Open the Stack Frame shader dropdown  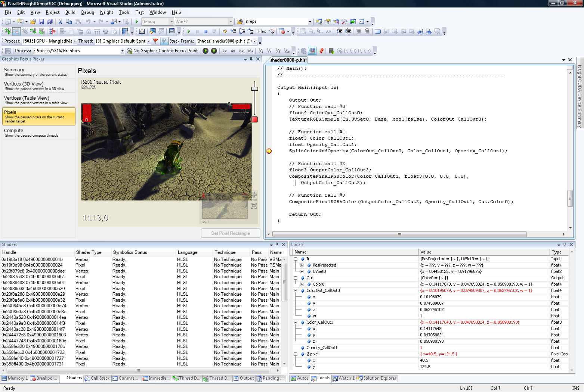pyautogui.click(x=254, y=41)
